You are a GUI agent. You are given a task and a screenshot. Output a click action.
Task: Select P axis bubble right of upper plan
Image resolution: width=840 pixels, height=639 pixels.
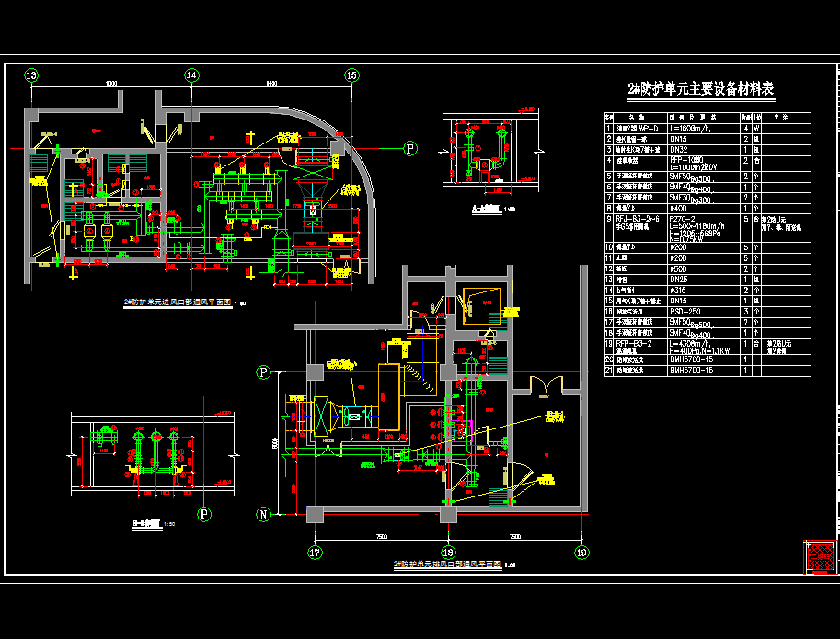(x=410, y=147)
